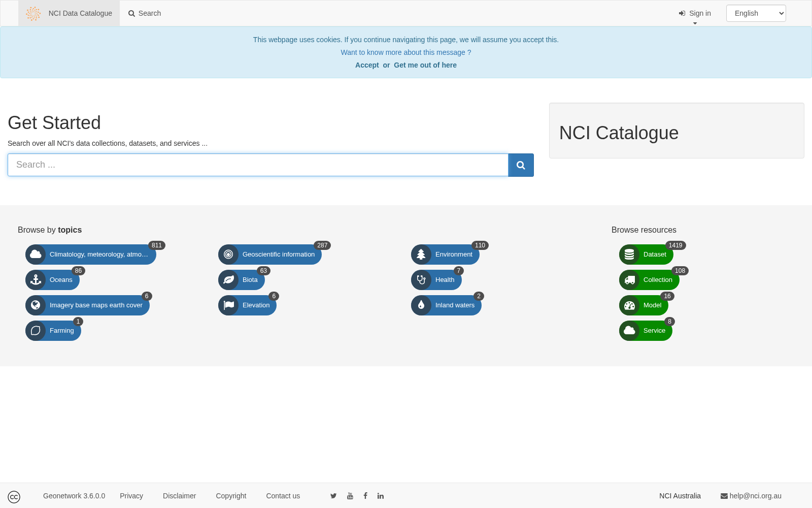
Task: Click the anchor icon on the Oceans topic
Action: coord(36,280)
